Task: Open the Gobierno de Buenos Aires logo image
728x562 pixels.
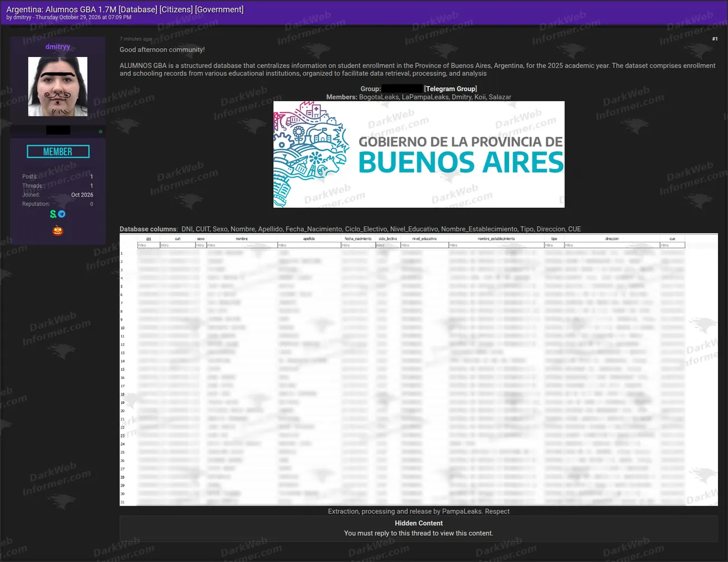Action: click(x=419, y=154)
